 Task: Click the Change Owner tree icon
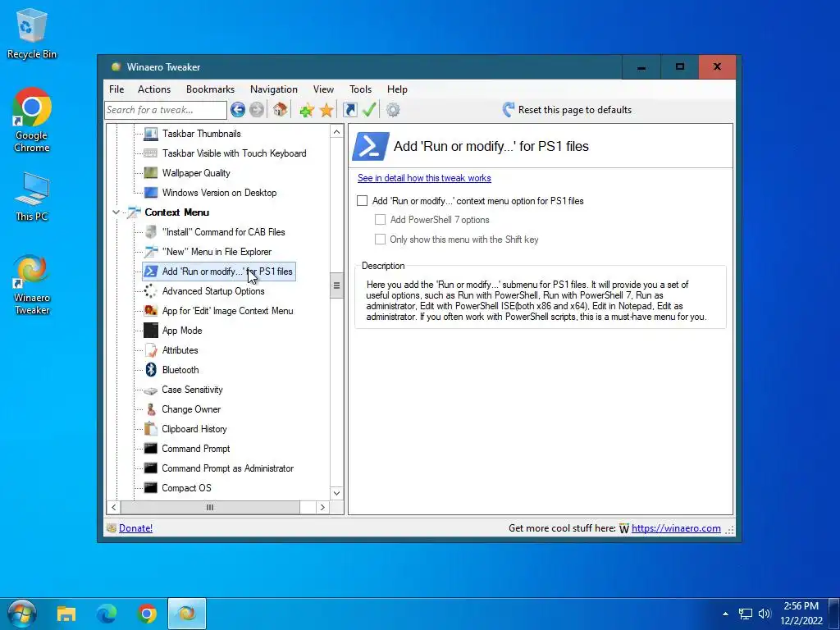coord(151,409)
